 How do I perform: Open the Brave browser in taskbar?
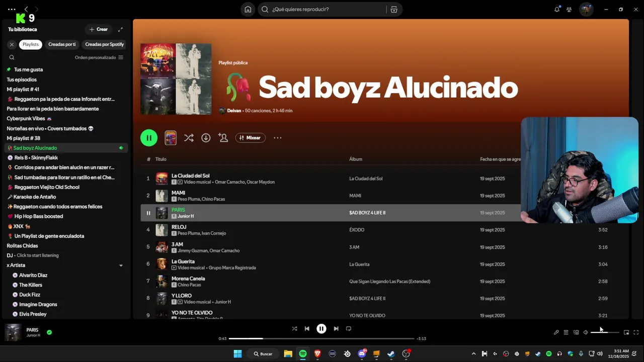[x=317, y=354]
